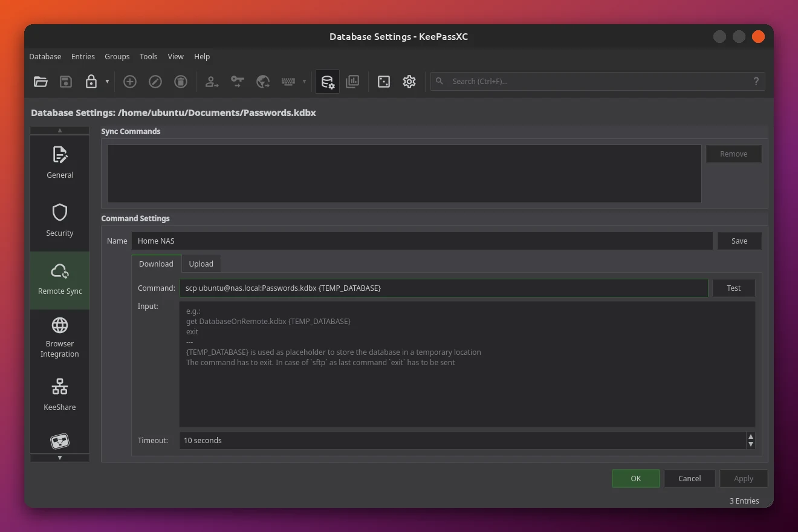The image size is (798, 532).
Task: Click the Delete Entry trash icon
Action: (181, 82)
